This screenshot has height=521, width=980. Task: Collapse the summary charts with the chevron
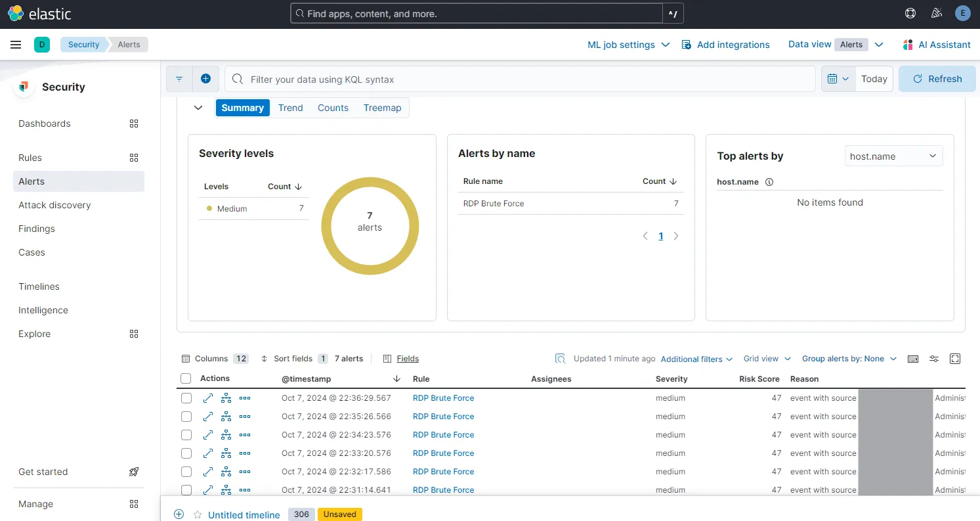pyautogui.click(x=198, y=107)
